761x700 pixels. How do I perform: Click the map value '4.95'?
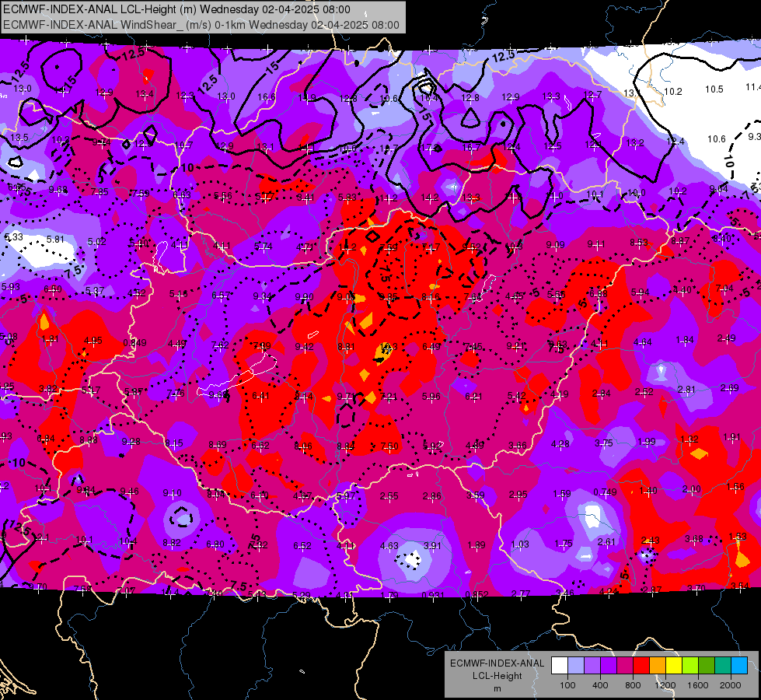[x=93, y=341]
